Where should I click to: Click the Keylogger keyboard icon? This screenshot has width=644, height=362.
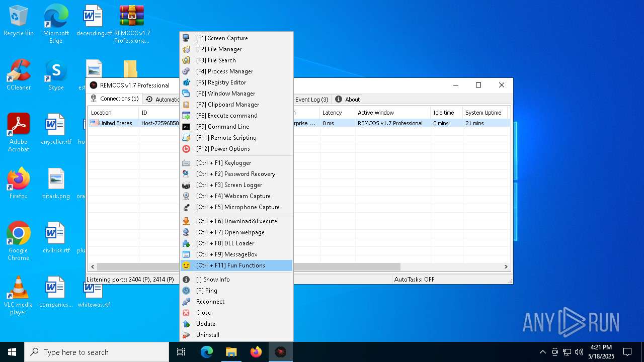(186, 163)
